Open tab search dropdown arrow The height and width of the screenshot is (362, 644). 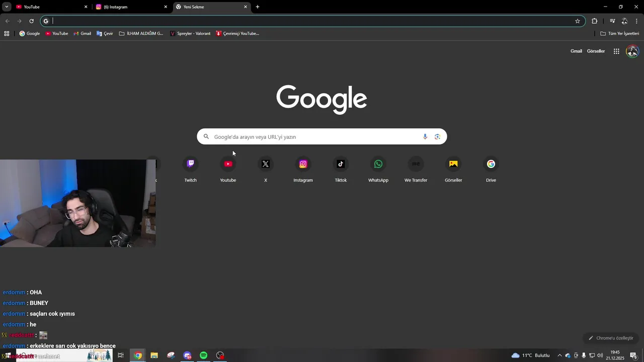[7, 7]
